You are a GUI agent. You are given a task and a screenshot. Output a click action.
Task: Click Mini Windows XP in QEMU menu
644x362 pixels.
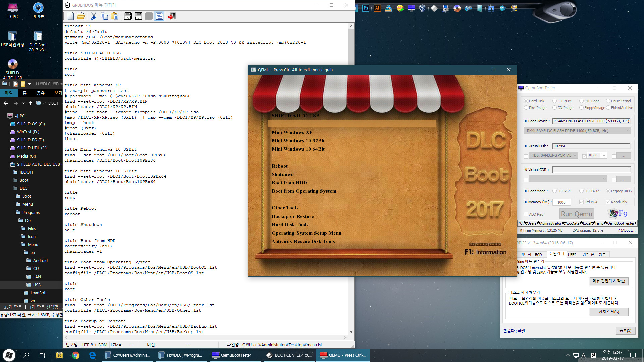coord(292,132)
